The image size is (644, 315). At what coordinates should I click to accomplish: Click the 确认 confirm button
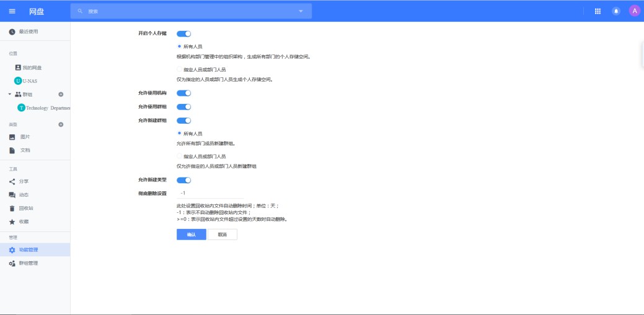pyautogui.click(x=192, y=235)
